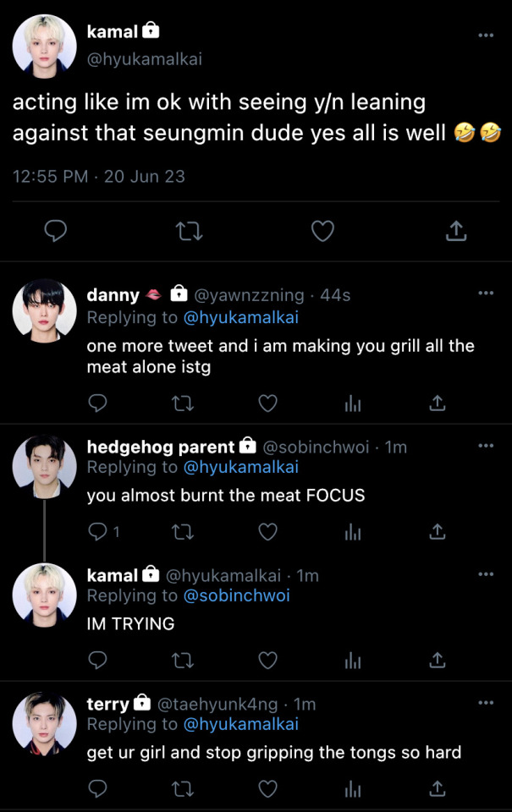The image size is (512, 812).
Task: Open more options on hedgehog parent's reply
Action: (x=486, y=446)
